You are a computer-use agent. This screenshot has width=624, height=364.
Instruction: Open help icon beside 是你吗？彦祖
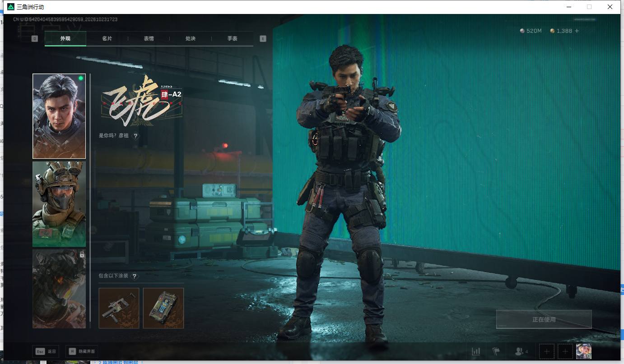(x=135, y=136)
